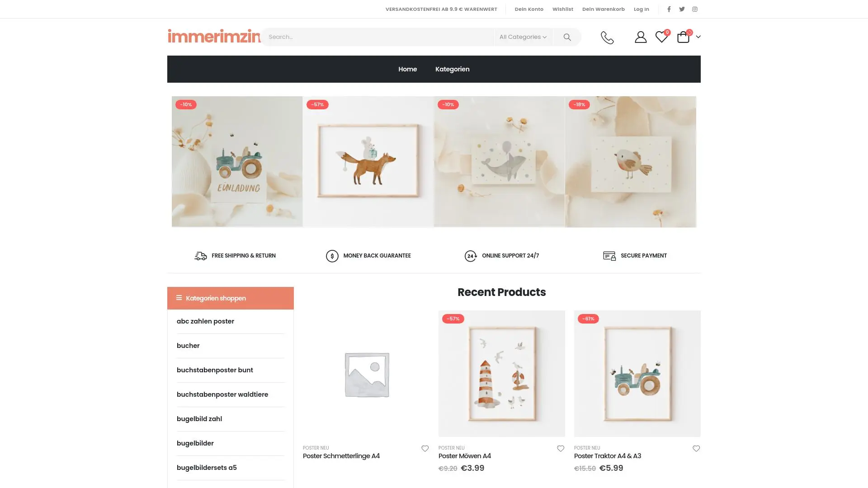
Task: Focus the Search text field
Action: tap(378, 37)
